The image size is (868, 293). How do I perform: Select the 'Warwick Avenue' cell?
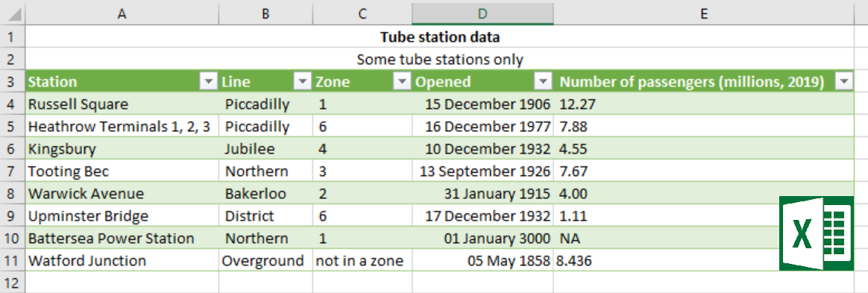pos(122,193)
